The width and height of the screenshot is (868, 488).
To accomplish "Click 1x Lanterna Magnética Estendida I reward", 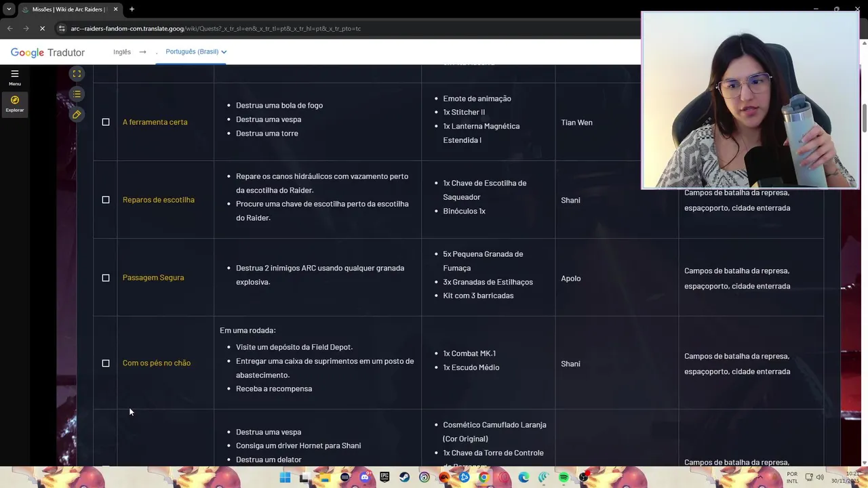I will [x=481, y=133].
